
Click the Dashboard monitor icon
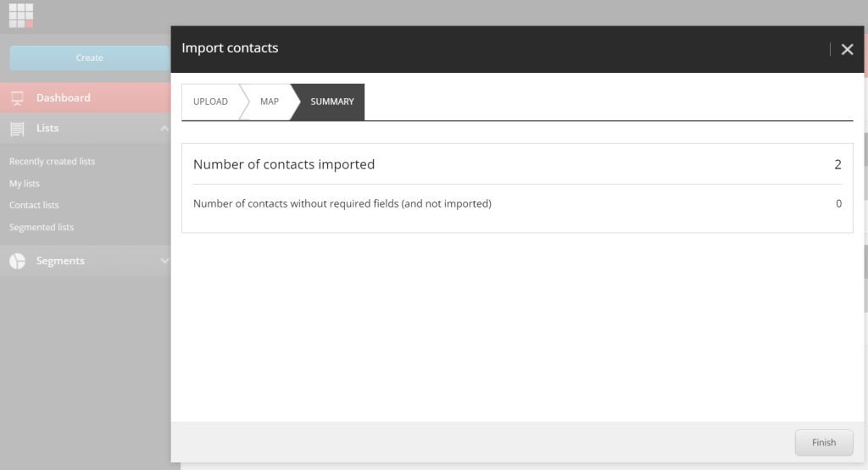click(x=17, y=98)
